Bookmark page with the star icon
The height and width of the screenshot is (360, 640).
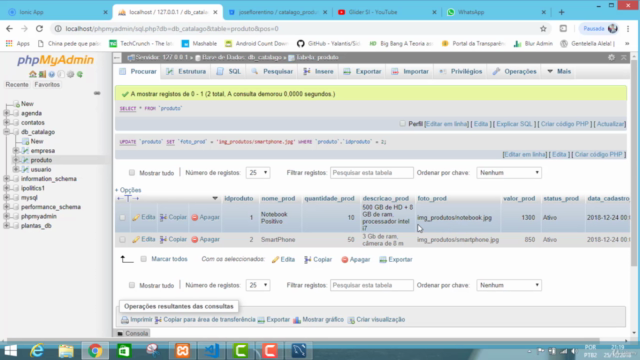543,29
